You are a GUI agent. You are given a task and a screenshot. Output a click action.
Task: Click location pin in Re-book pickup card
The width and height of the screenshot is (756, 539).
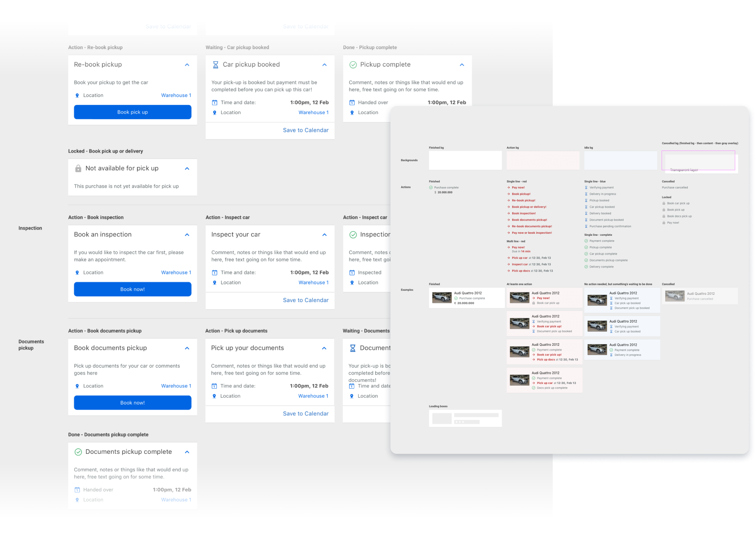77,96
